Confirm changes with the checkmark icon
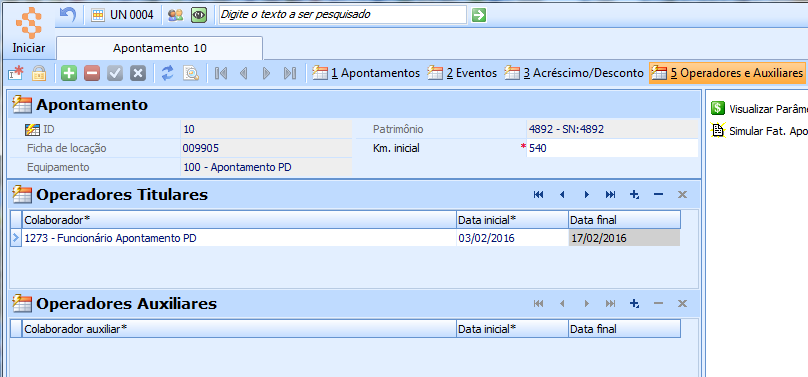The height and width of the screenshot is (377, 808). [114, 73]
